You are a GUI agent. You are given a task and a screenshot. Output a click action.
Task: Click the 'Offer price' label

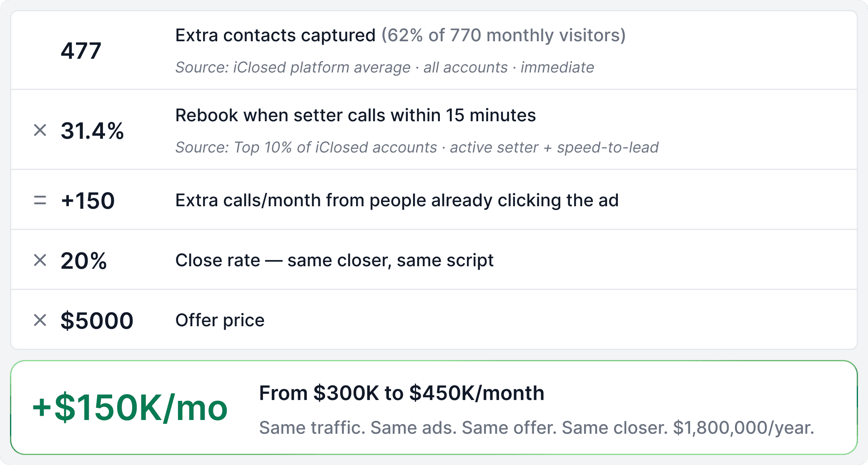point(220,320)
